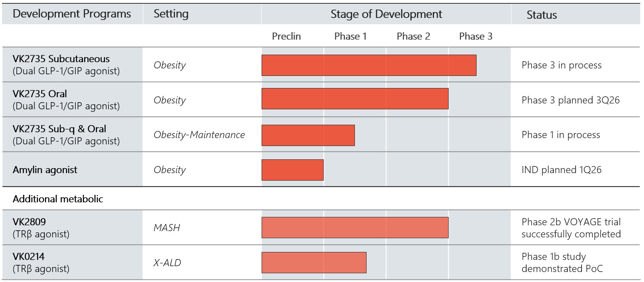The height and width of the screenshot is (282, 644).
Task: Click the VK2735 Subcutaneous progress bar
Action: (369, 65)
